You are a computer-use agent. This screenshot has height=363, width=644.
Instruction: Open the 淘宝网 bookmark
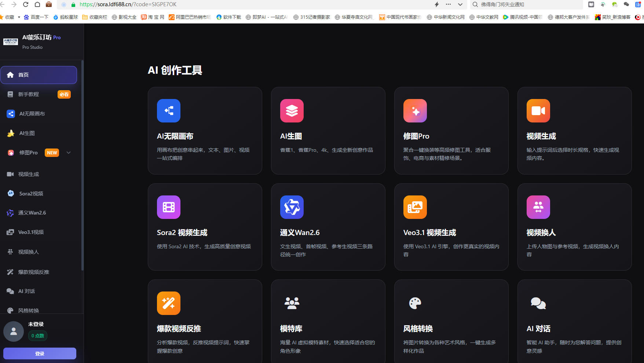[x=153, y=17]
